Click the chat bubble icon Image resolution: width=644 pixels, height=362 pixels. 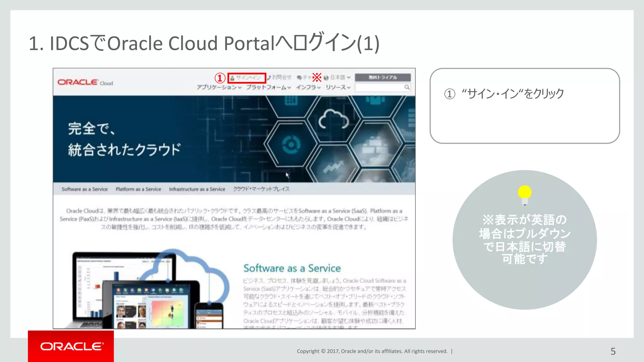coord(299,77)
